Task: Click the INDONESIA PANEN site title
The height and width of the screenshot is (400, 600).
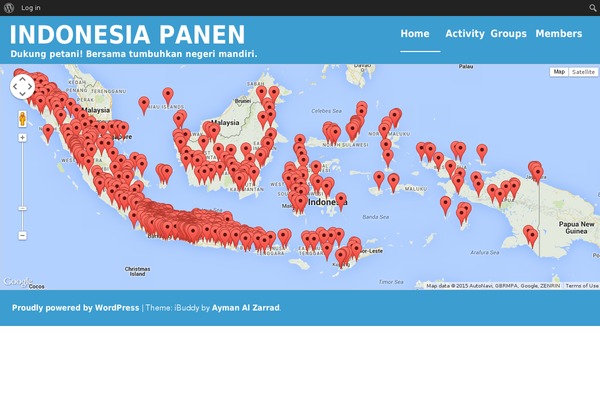Action: coord(127,35)
